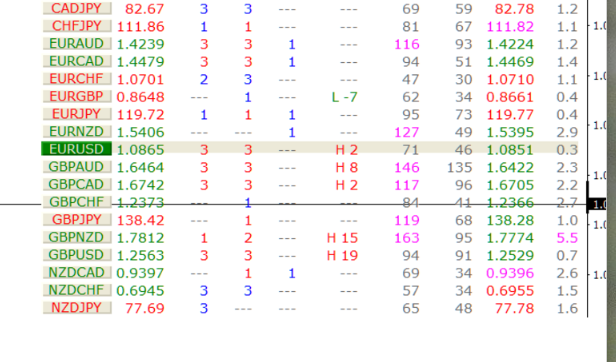Click level 0.6955 in NZDCHF row
The width and height of the screenshot is (616, 362).
(510, 290)
